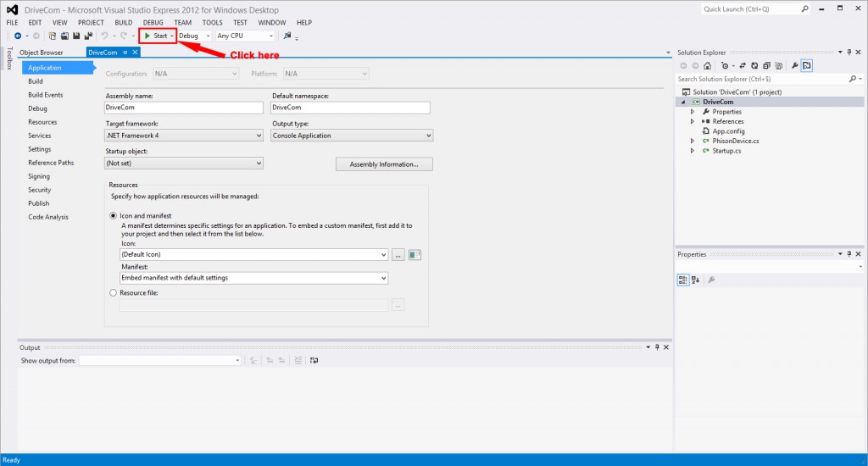Open the FILE menu
Image resolution: width=868 pixels, height=466 pixels.
coord(12,23)
